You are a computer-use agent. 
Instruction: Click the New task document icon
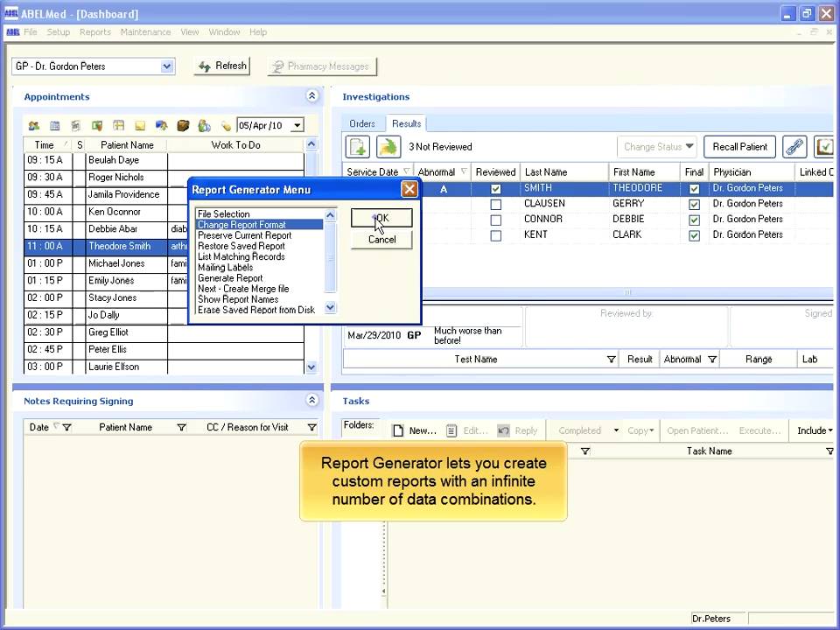pyautogui.click(x=398, y=430)
